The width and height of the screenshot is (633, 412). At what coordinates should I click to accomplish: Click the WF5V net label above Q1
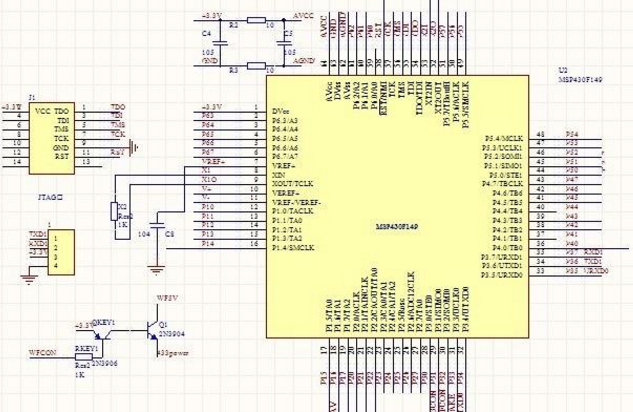tap(167, 298)
